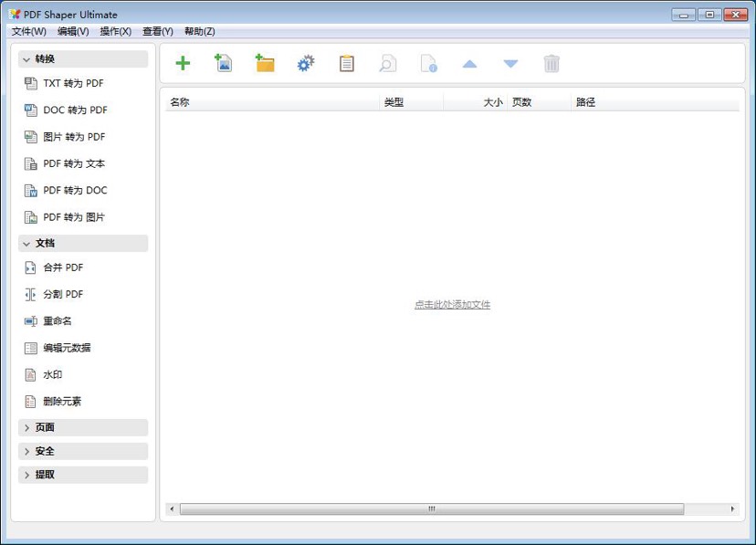The width and height of the screenshot is (756, 545).
Task: Open the 查看(Y) menu
Action: 158,31
